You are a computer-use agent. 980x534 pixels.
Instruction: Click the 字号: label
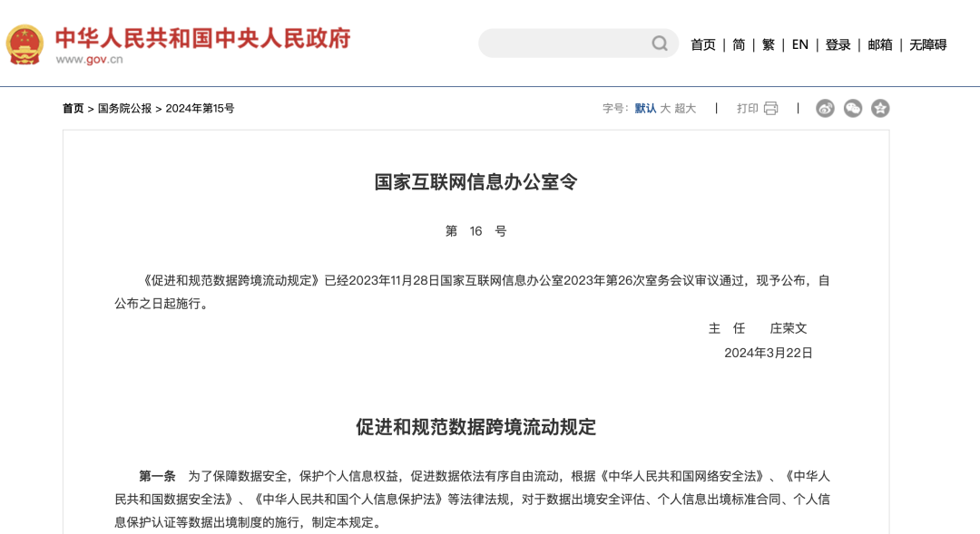(615, 109)
